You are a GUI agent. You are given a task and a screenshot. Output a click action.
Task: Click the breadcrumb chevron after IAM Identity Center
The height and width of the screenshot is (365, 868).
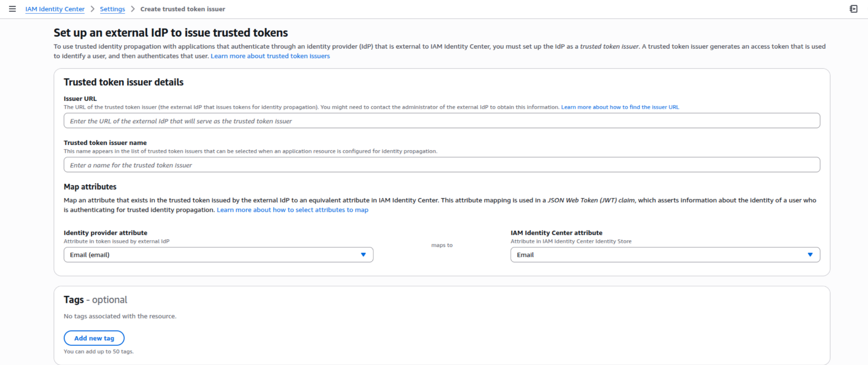pos(92,9)
